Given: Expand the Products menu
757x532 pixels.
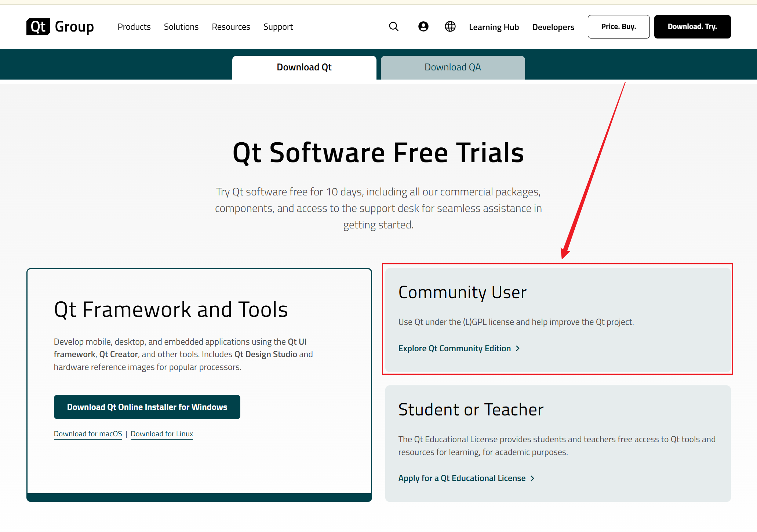Looking at the screenshot, I should point(134,27).
